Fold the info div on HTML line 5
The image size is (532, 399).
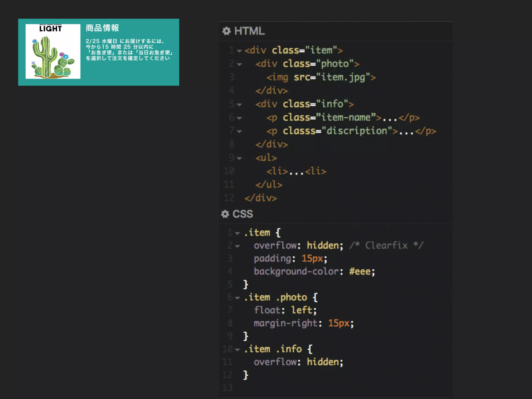(239, 105)
